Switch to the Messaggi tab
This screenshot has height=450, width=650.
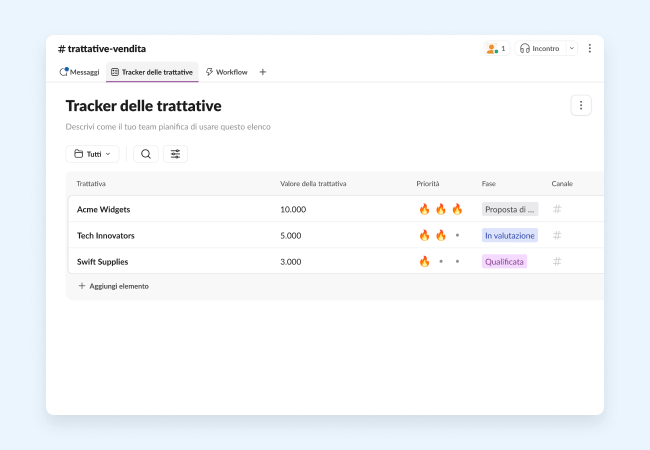coord(80,72)
